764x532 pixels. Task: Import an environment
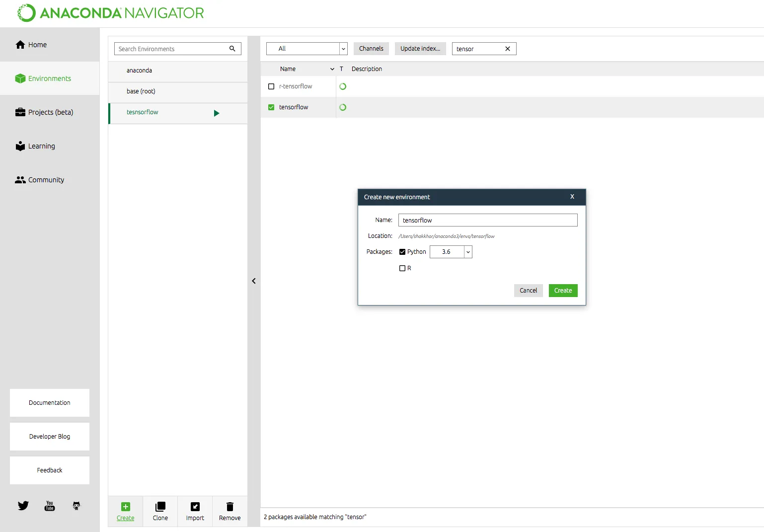click(x=195, y=511)
